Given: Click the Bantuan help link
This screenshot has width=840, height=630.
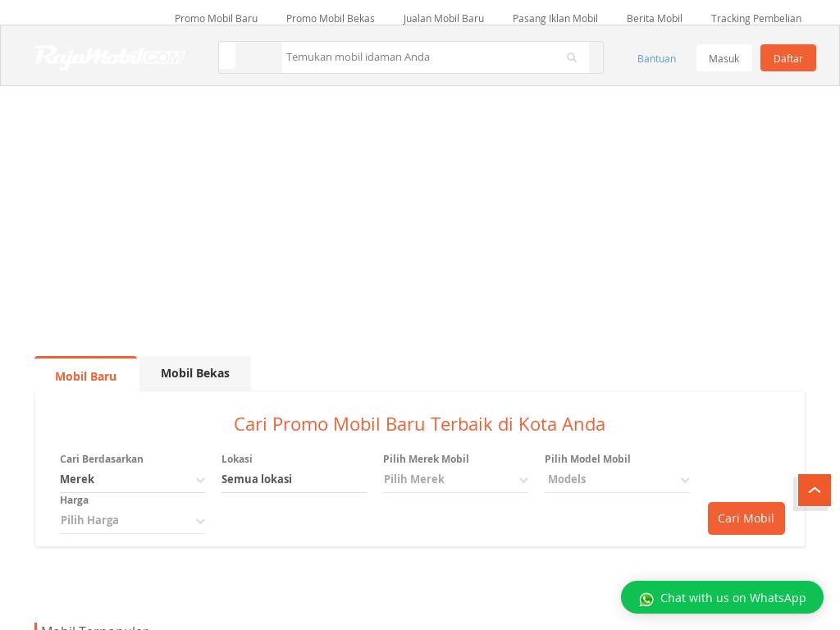Looking at the screenshot, I should point(656,58).
